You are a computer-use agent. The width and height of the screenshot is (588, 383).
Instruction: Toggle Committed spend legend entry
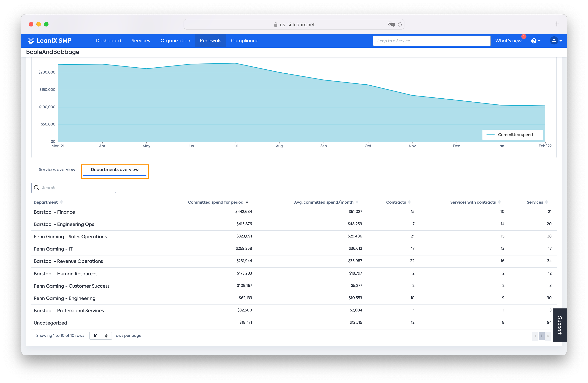(x=513, y=135)
